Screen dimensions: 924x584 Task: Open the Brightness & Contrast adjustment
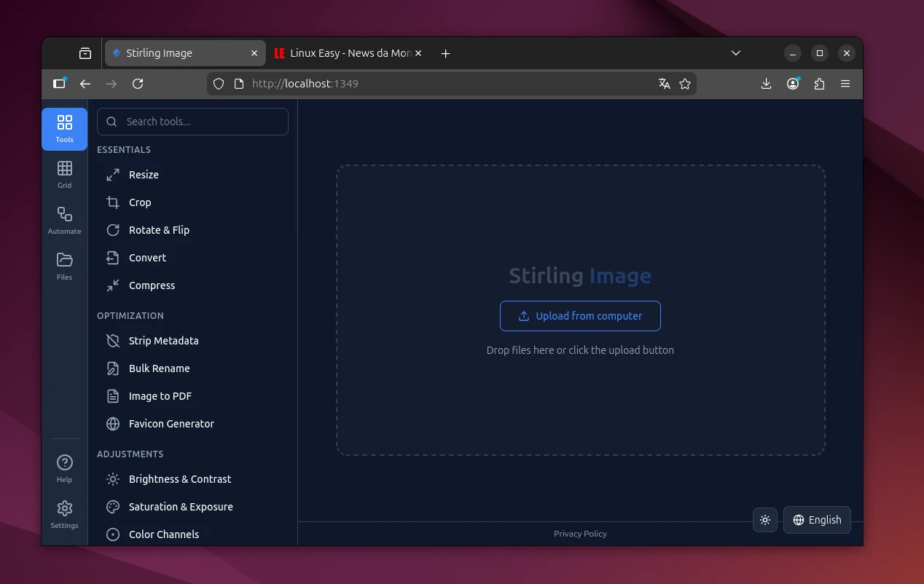pyautogui.click(x=179, y=478)
